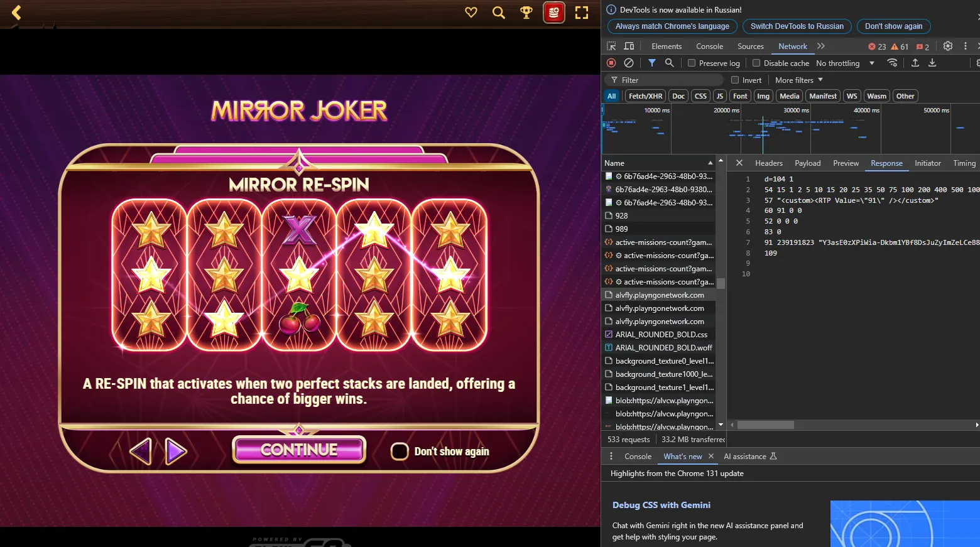Image resolution: width=980 pixels, height=547 pixels.
Task: Toggle the device toolbar icon
Action: pyautogui.click(x=629, y=46)
